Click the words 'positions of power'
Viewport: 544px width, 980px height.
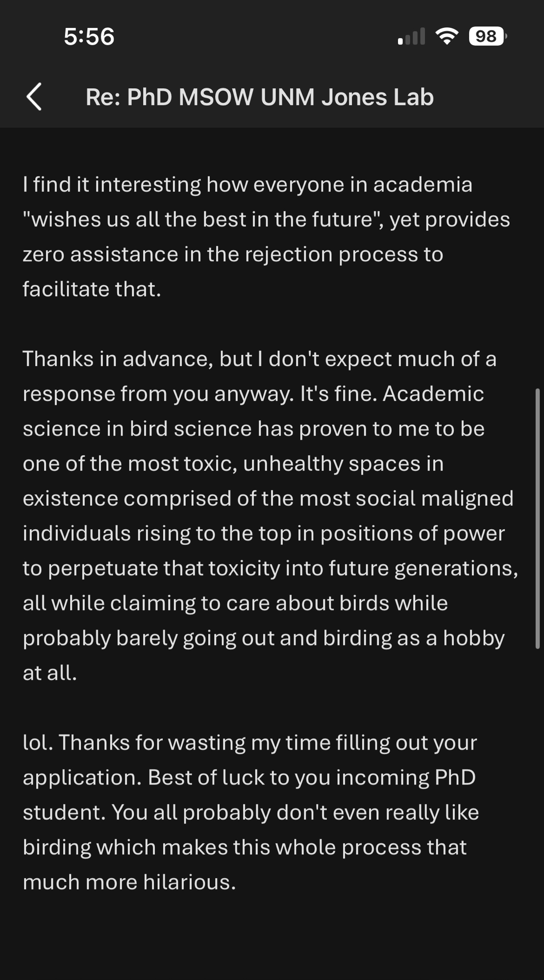pyautogui.click(x=412, y=533)
